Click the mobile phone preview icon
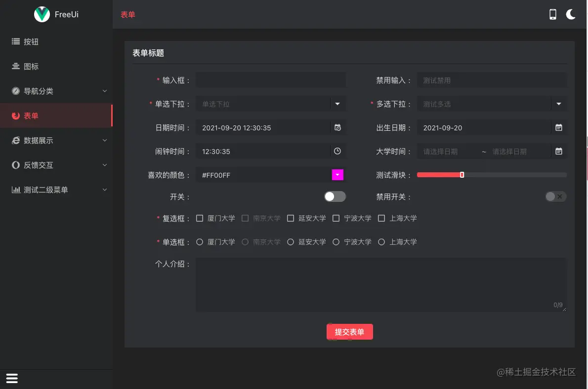The width and height of the screenshot is (588, 389). pyautogui.click(x=552, y=14)
